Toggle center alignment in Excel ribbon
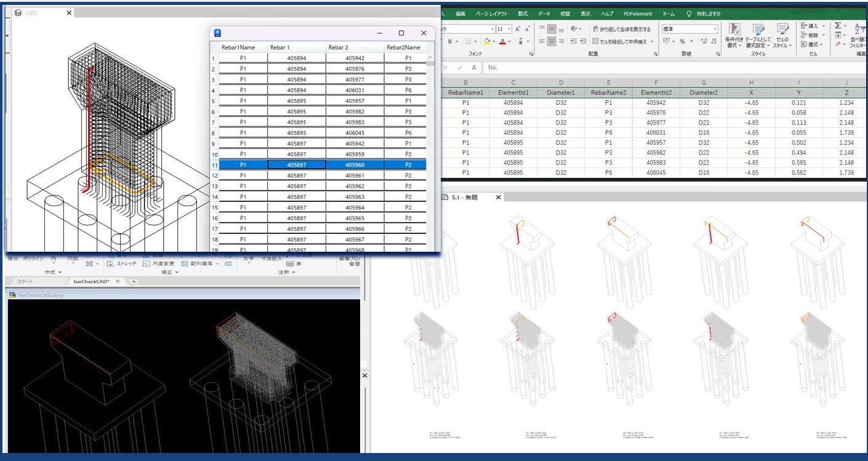Screen dimensions: 868x461 [x=552, y=41]
